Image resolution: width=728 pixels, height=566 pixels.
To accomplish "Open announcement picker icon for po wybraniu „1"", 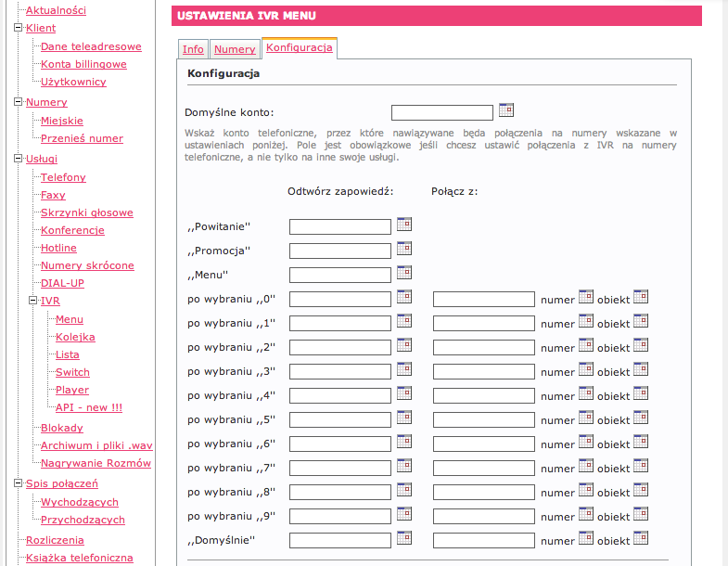I will pos(404,321).
